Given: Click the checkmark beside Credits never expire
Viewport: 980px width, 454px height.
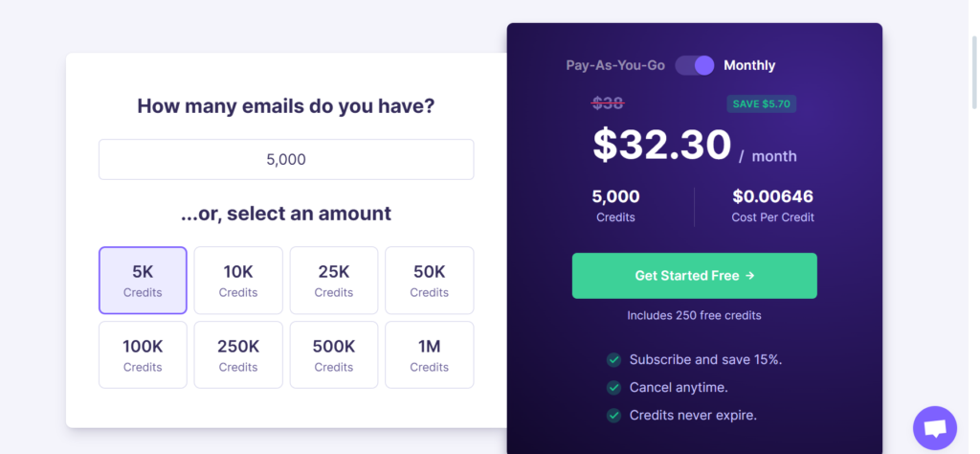Looking at the screenshot, I should pos(613,416).
